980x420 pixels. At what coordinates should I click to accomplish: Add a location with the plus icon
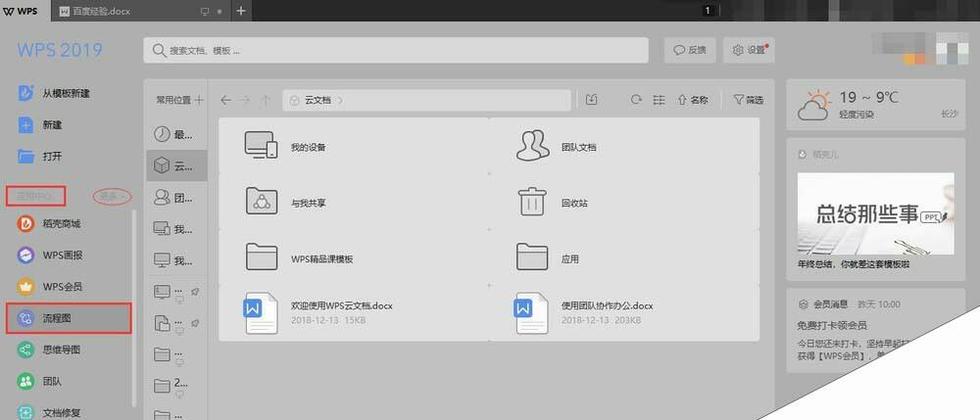[199, 100]
